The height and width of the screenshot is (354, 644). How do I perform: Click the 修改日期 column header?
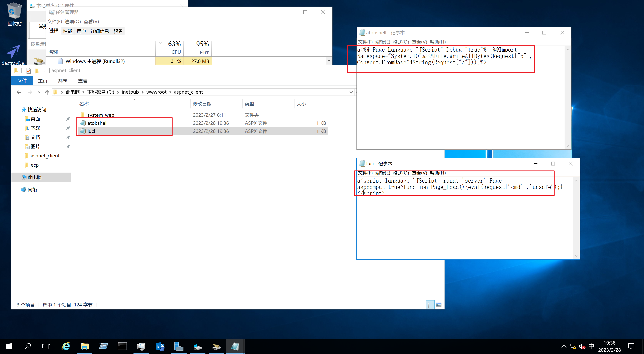202,104
